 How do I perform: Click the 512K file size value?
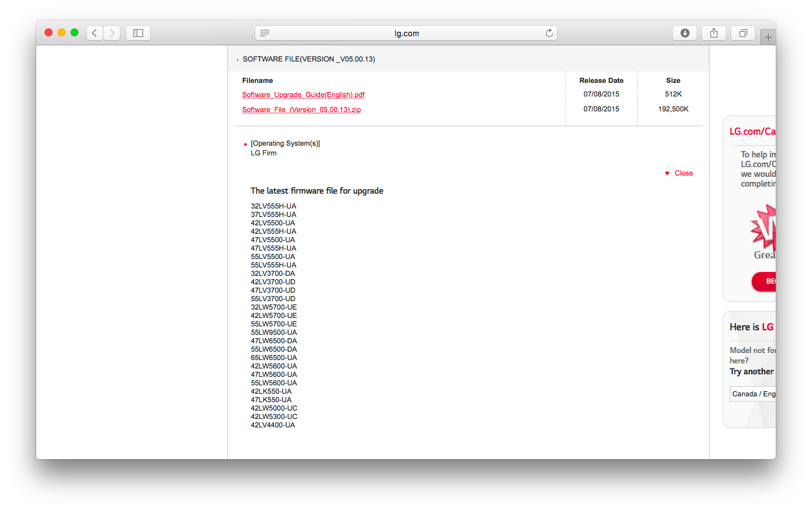[x=673, y=94]
